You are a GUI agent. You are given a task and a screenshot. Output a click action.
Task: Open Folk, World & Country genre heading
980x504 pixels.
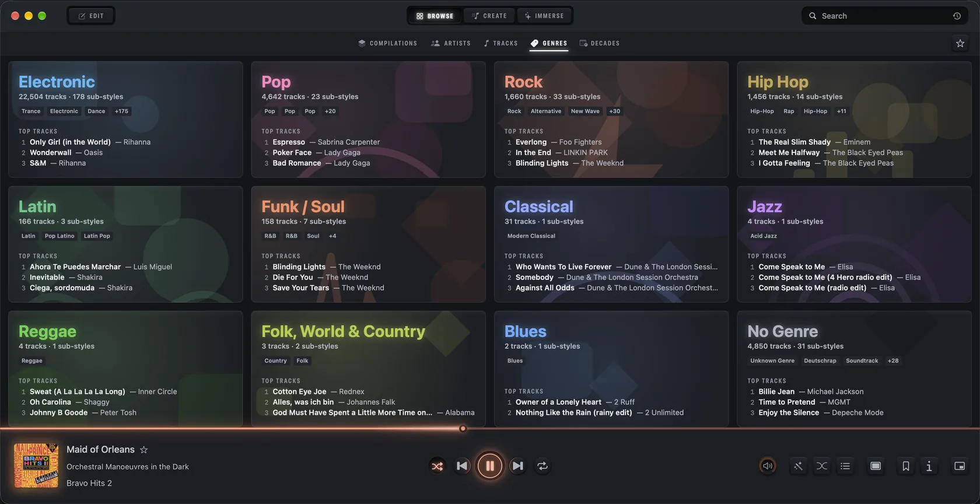343,331
